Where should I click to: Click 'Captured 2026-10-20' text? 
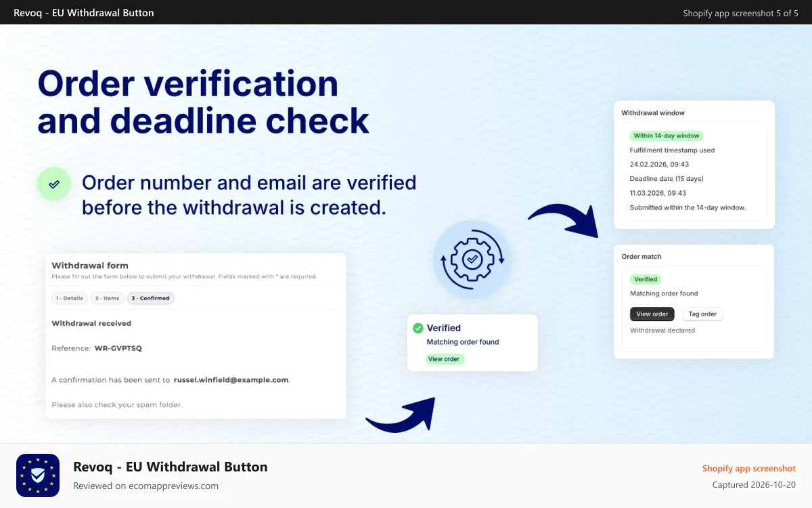pyautogui.click(x=754, y=485)
